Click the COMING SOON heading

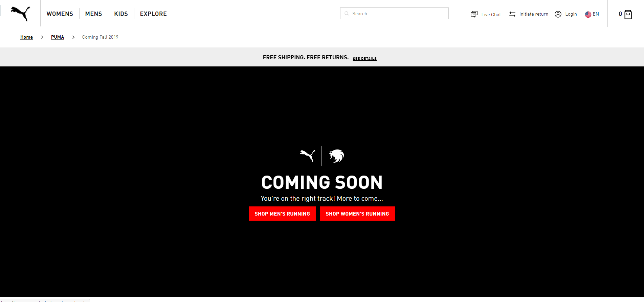(x=322, y=182)
